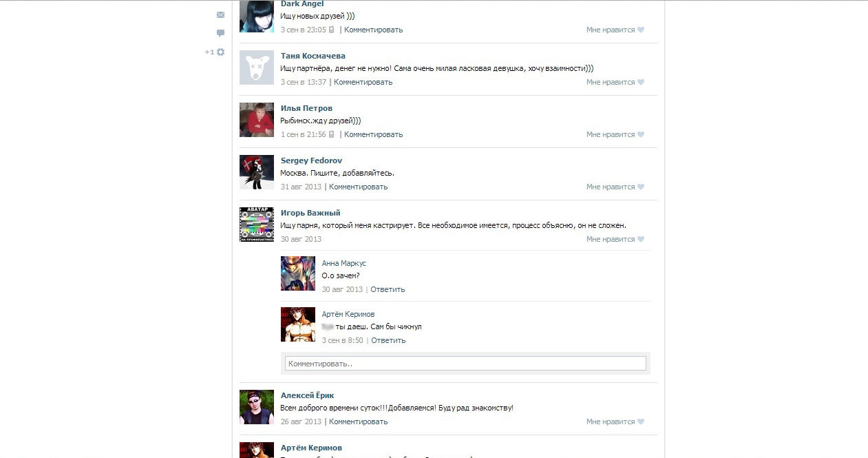Open the gear settings icon beside +1
868x458 pixels.
pyautogui.click(x=220, y=52)
